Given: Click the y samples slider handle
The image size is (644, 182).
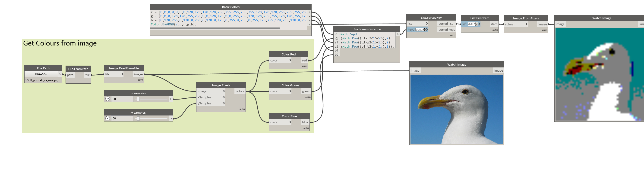Looking at the screenshot, I should tap(138, 118).
